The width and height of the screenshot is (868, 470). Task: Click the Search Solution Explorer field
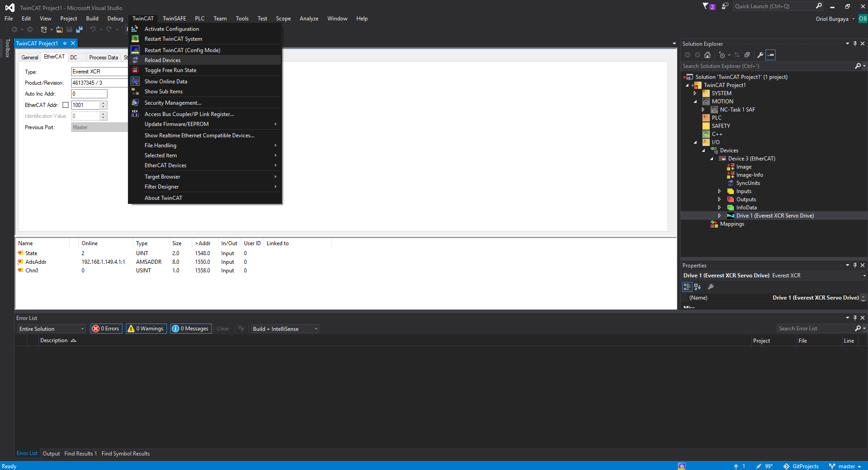tap(767, 66)
